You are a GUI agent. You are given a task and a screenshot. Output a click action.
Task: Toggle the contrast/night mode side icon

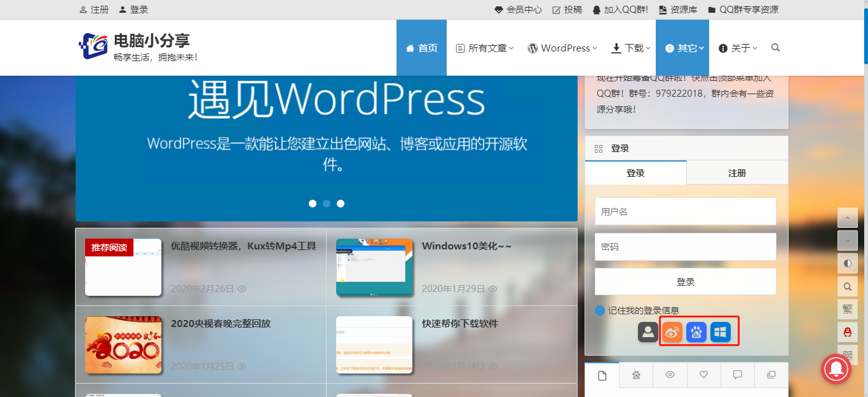pos(848,263)
